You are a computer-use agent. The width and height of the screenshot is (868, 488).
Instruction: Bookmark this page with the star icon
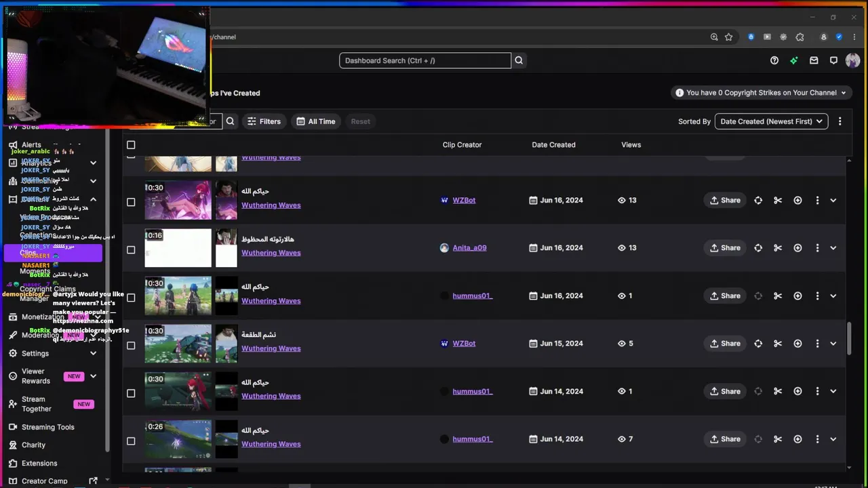point(729,37)
